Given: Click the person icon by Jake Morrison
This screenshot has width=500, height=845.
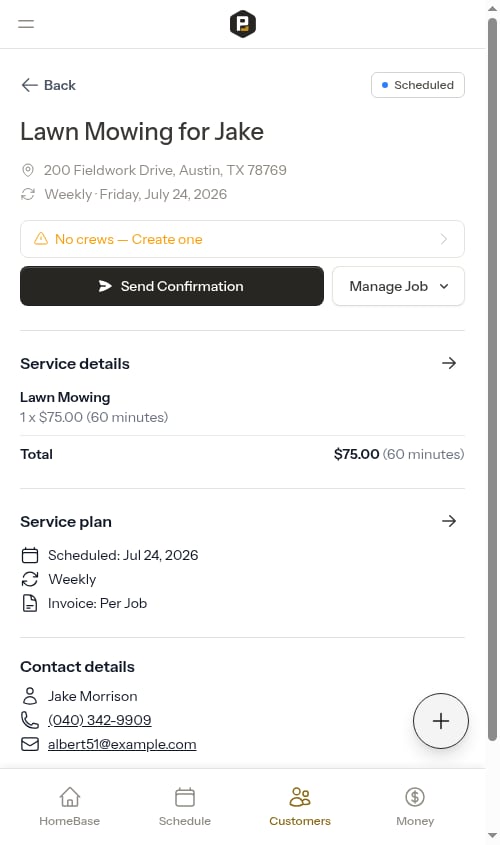Looking at the screenshot, I should pyautogui.click(x=30, y=696).
